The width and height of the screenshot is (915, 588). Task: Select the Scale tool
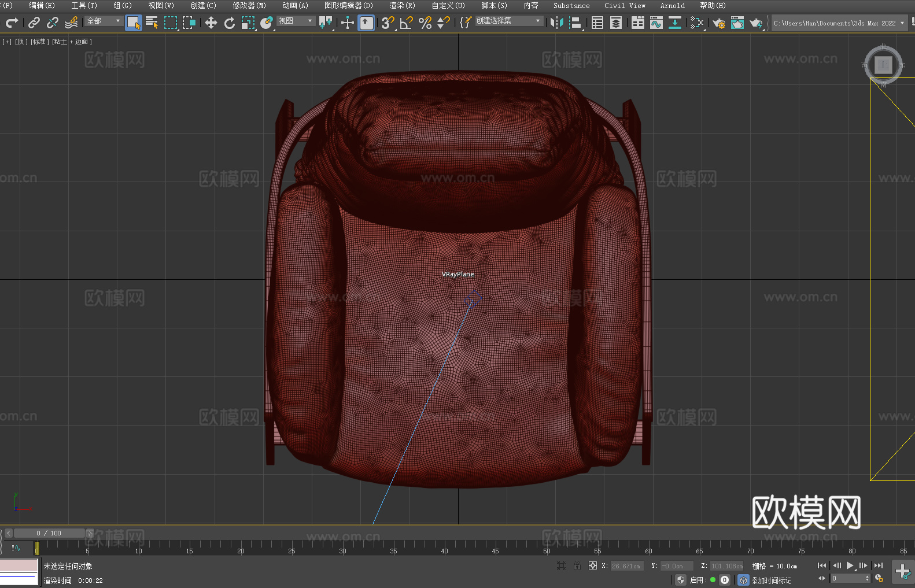point(248,23)
